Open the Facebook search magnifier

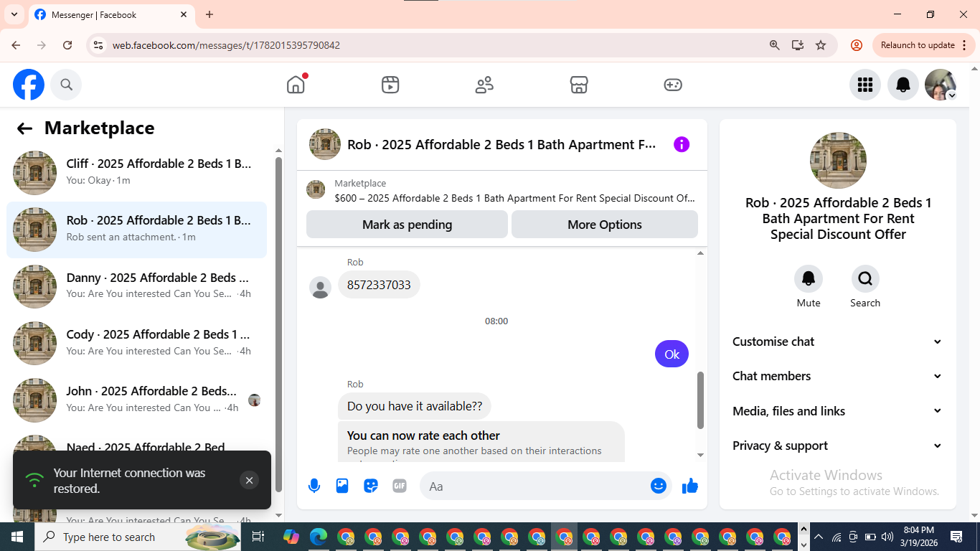66,85
